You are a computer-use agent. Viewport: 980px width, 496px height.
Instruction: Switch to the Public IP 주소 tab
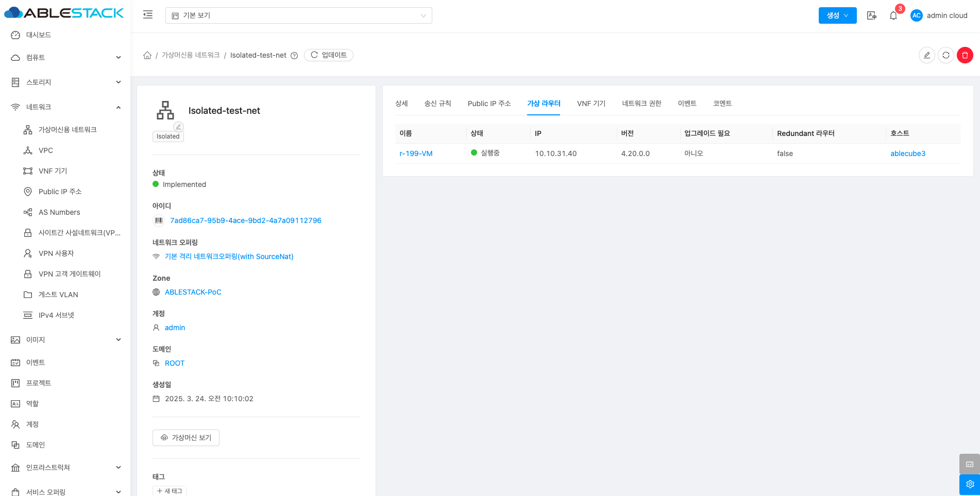(x=489, y=104)
